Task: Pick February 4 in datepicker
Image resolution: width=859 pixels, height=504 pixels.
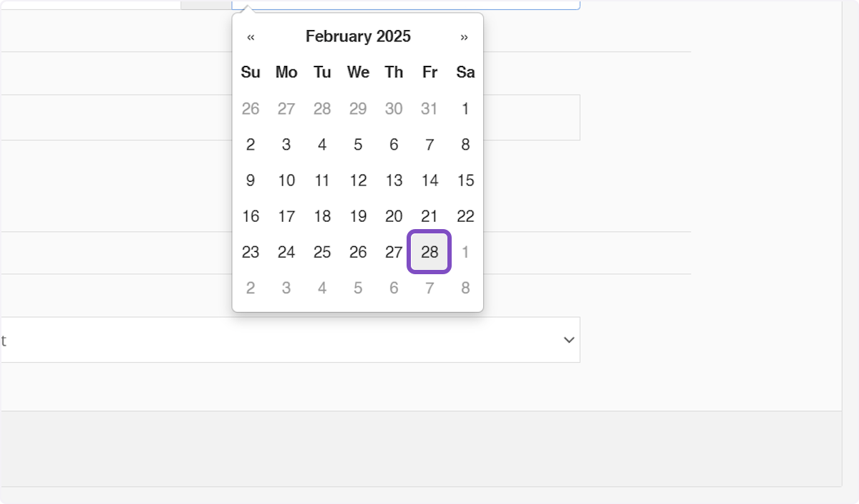Action: coord(322,145)
